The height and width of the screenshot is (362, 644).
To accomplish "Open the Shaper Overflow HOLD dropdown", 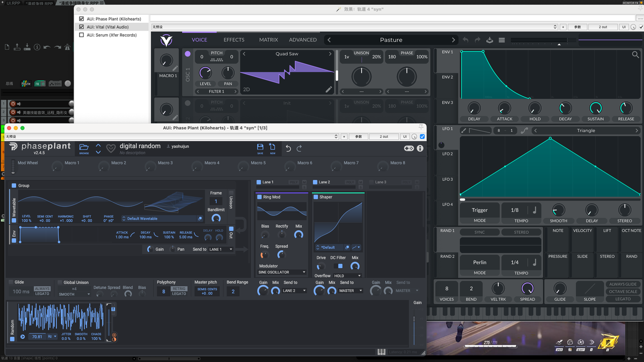I will [348, 276].
